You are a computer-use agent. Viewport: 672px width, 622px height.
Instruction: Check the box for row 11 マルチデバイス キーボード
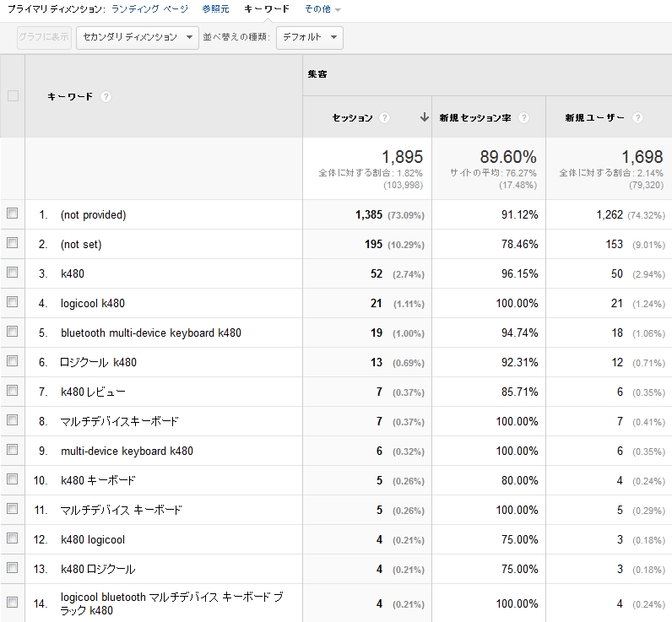pos(13,509)
